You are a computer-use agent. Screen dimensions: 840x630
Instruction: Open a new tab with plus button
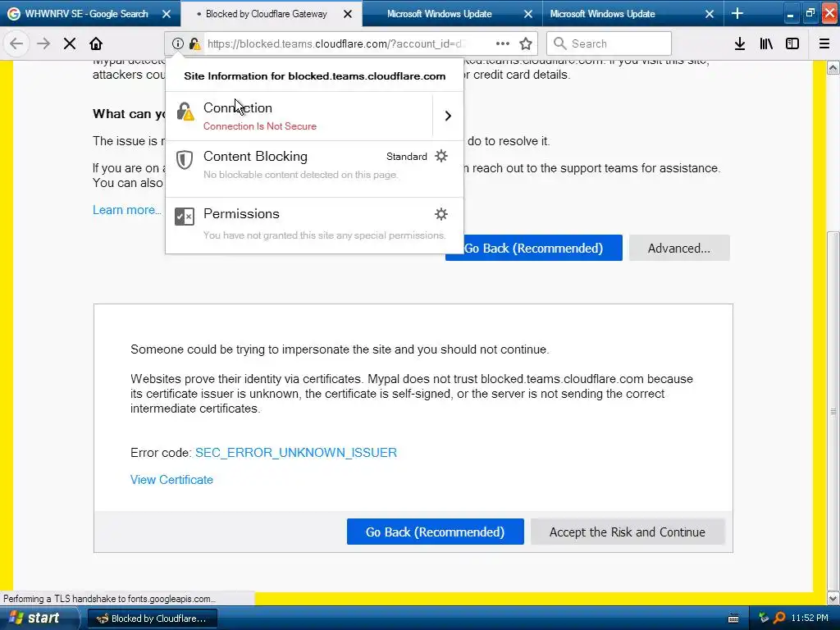[737, 13]
